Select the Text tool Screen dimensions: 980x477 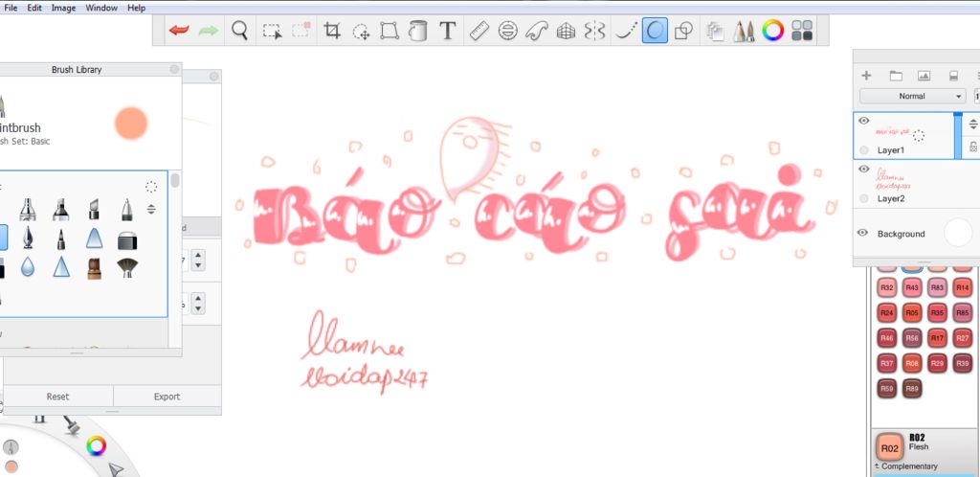pyautogui.click(x=447, y=30)
